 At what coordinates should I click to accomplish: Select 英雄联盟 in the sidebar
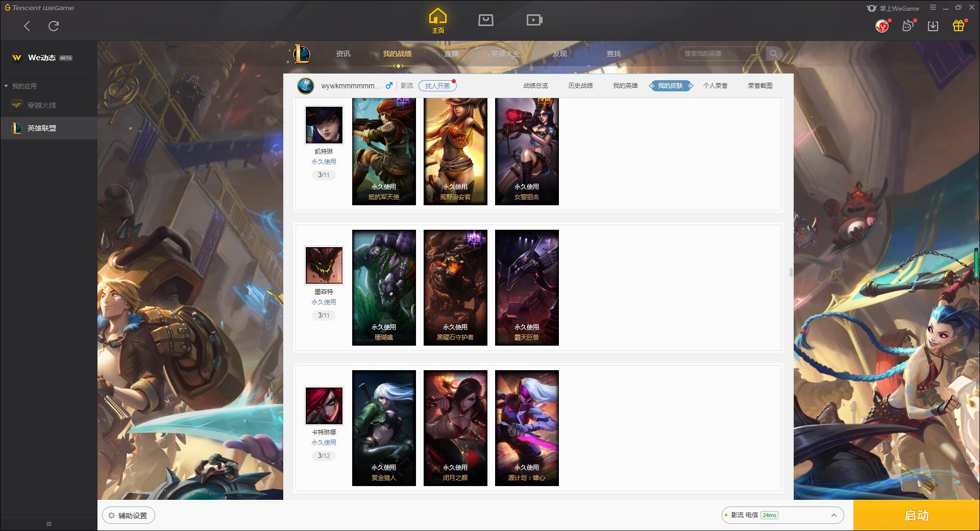pyautogui.click(x=48, y=128)
